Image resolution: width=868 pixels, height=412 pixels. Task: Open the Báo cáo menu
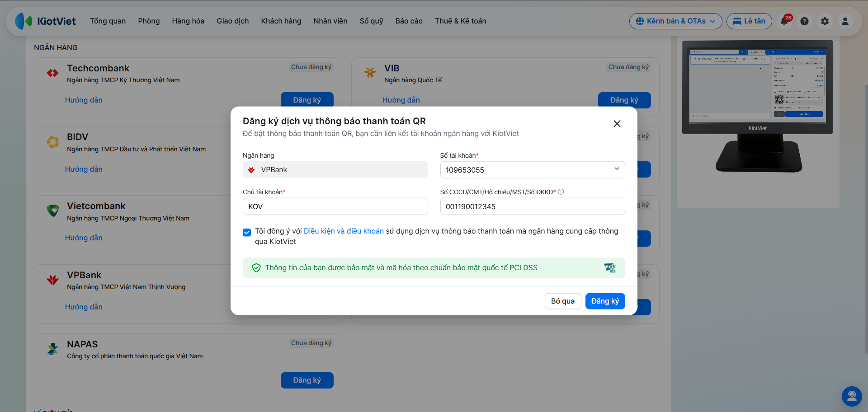pos(409,21)
